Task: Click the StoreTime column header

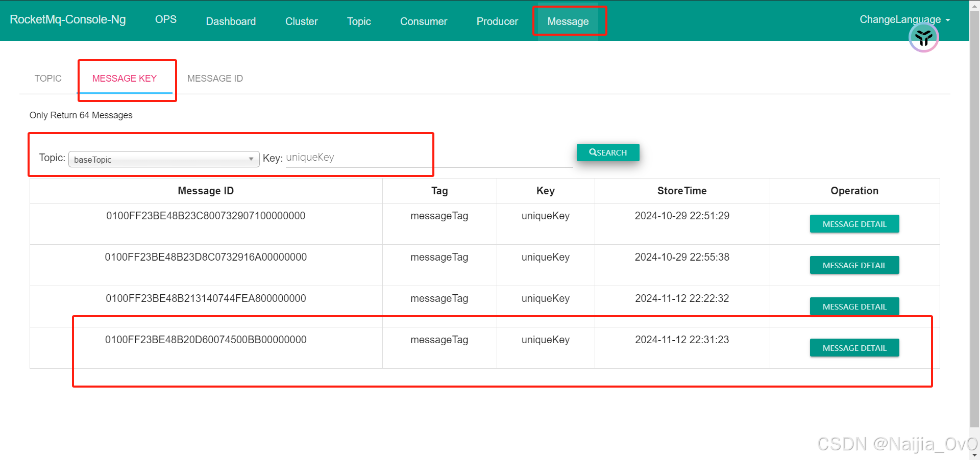Action: tap(682, 191)
